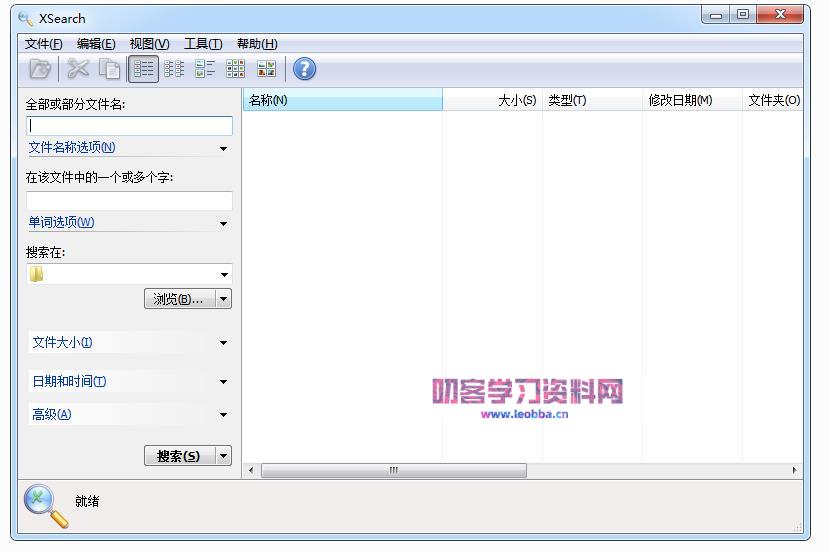830x552 pixels.
Task: Close the XSearch window
Action: tap(780, 15)
